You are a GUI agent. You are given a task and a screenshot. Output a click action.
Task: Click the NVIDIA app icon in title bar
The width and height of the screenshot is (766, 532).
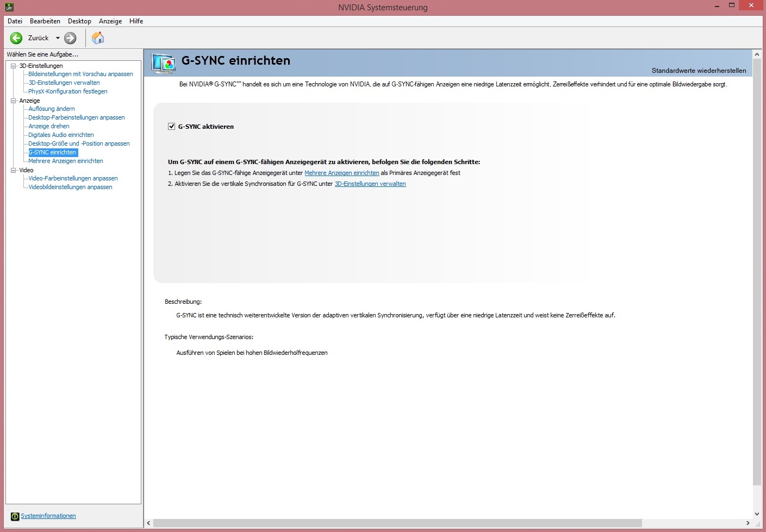[9, 7]
